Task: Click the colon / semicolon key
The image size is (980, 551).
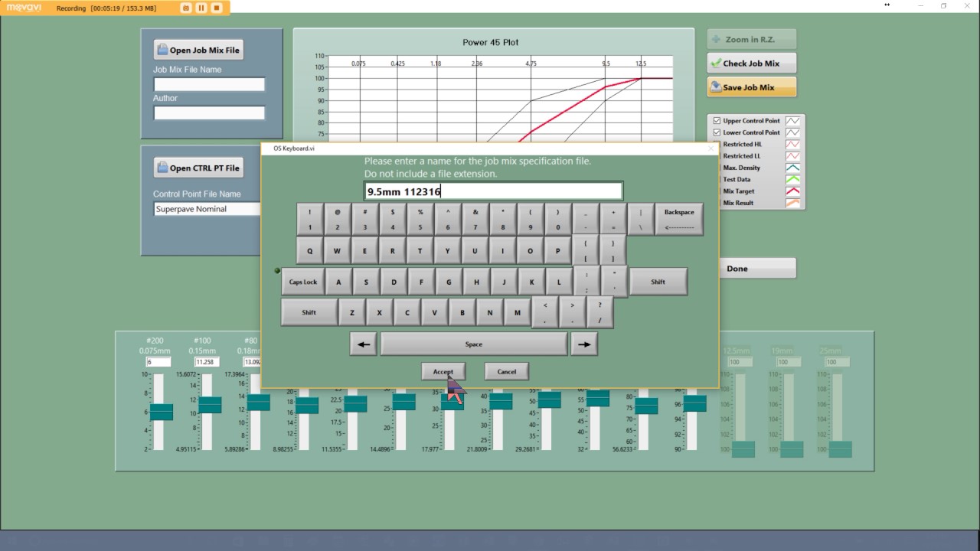Action: coord(586,282)
